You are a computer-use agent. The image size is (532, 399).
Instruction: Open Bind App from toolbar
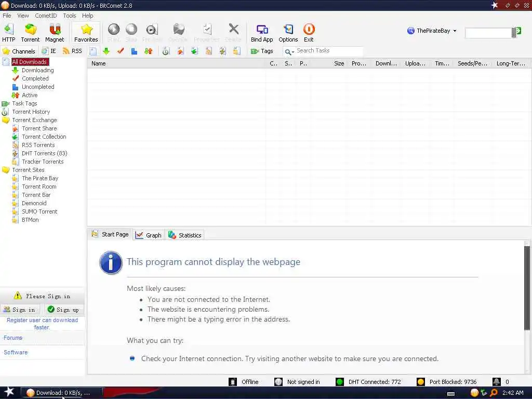262,33
